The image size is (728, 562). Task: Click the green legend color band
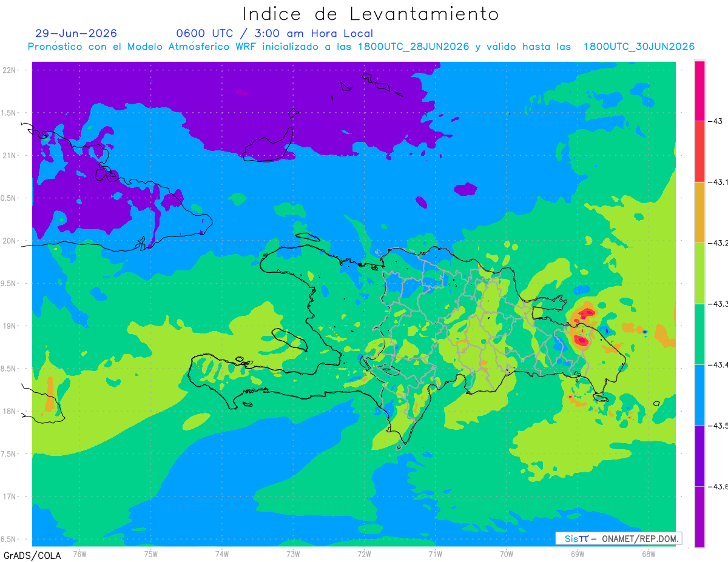699,334
